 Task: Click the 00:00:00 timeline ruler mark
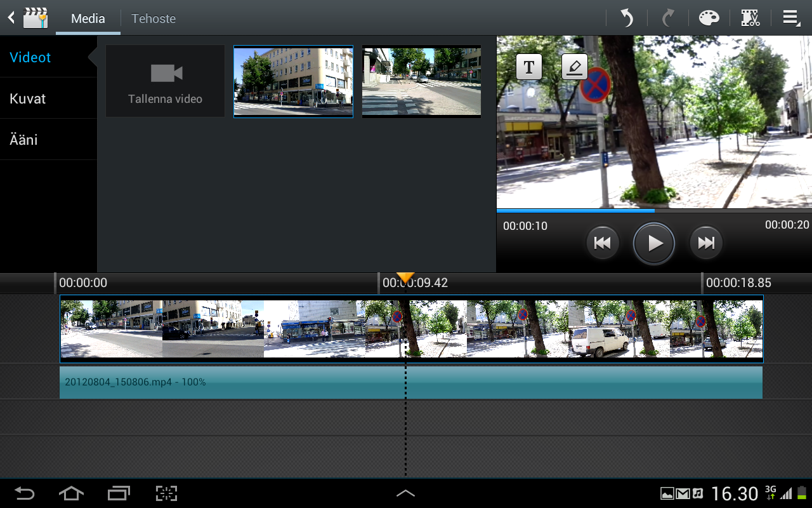tap(83, 283)
